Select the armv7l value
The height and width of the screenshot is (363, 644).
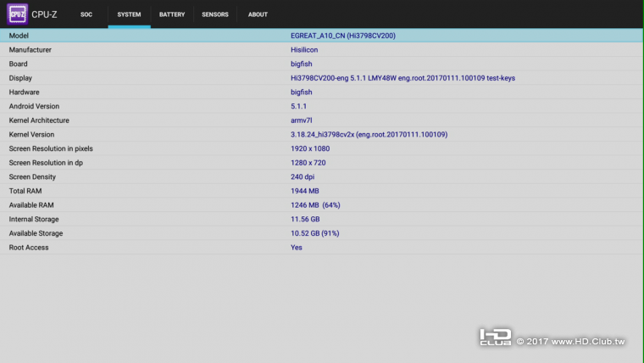click(x=302, y=120)
